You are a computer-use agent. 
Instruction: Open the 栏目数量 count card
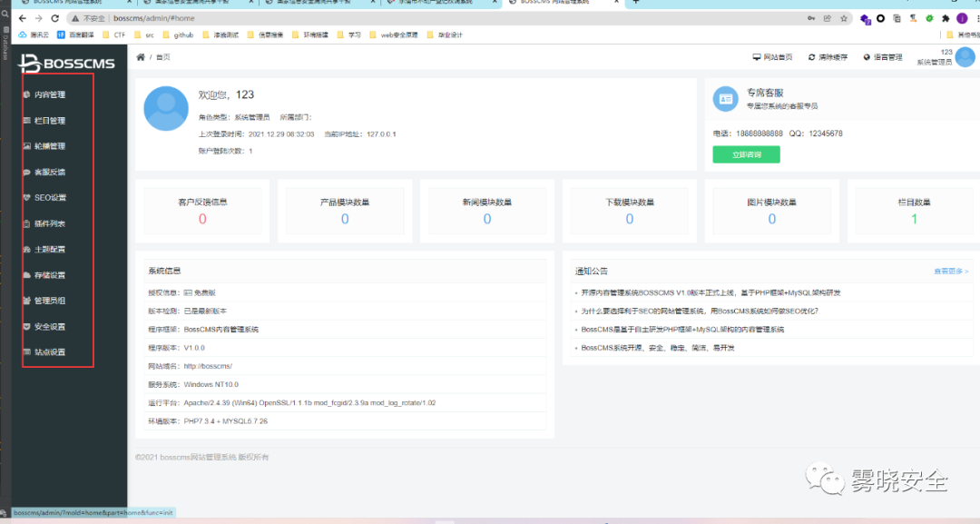coord(915,211)
